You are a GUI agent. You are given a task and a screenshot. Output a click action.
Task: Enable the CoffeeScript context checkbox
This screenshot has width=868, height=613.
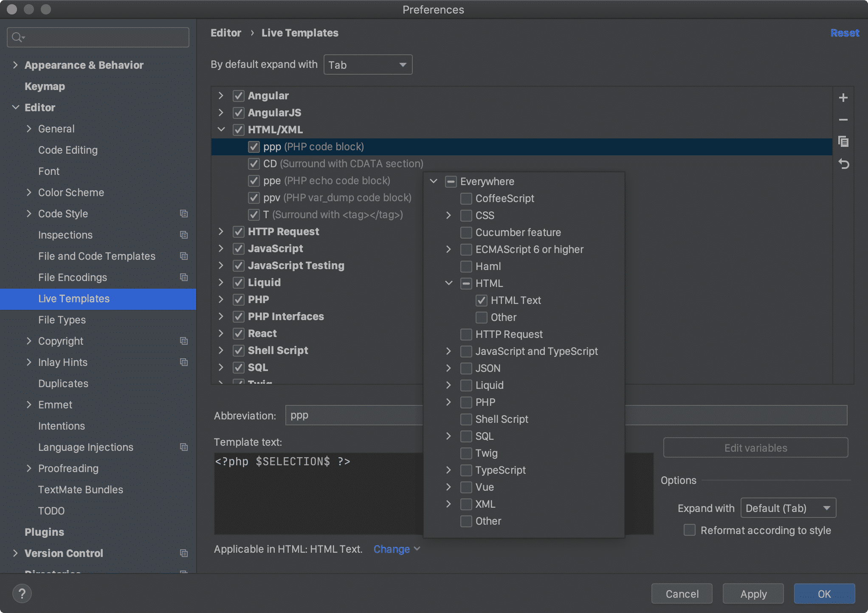tap(466, 199)
